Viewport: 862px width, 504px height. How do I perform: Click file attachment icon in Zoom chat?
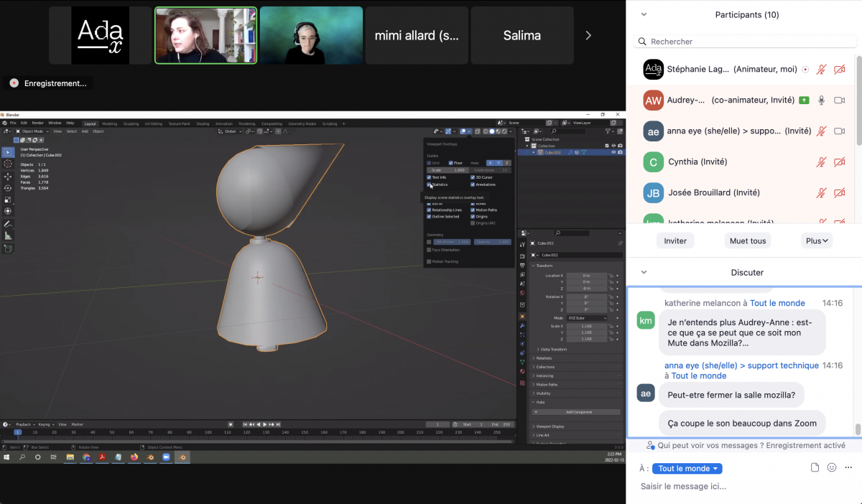click(x=815, y=467)
